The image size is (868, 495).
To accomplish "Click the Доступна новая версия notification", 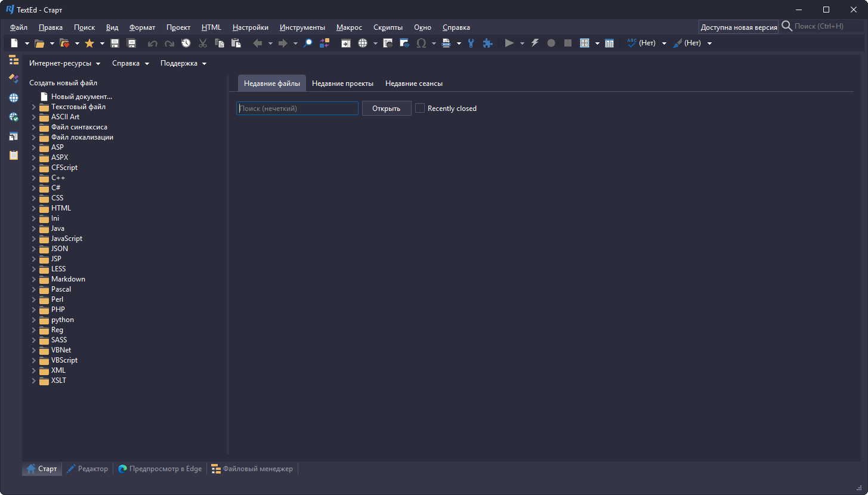I will (738, 27).
